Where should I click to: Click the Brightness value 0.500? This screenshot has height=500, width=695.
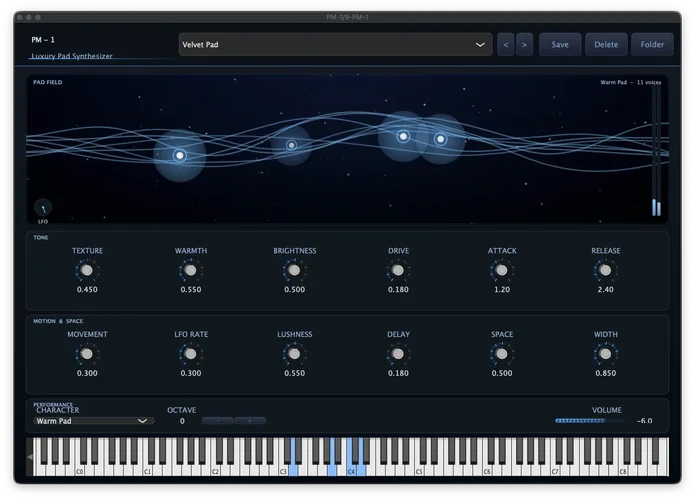pyautogui.click(x=294, y=289)
